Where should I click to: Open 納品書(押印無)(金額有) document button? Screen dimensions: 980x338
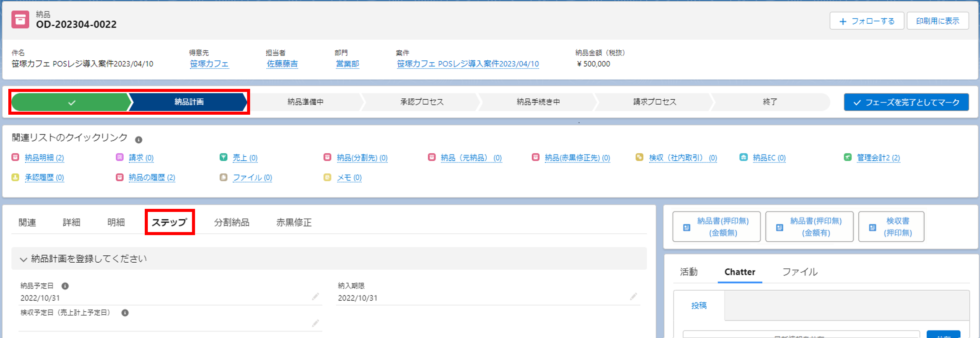pyautogui.click(x=809, y=227)
